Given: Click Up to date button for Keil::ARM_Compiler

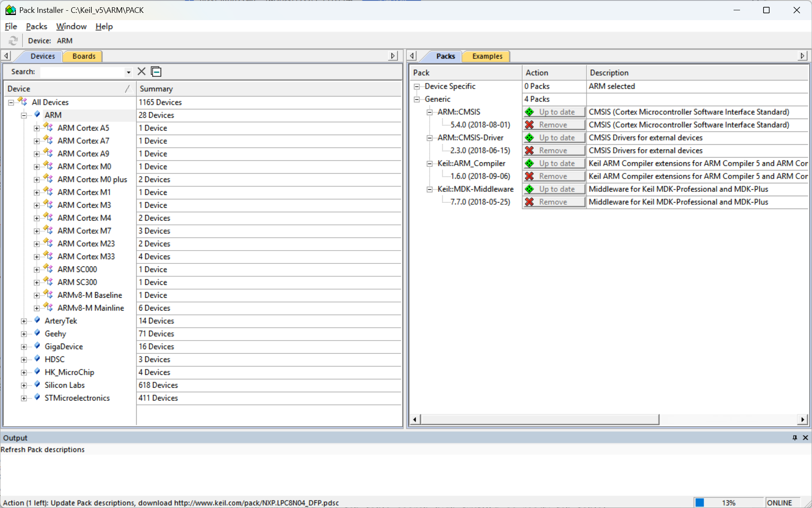Looking at the screenshot, I should 554,163.
